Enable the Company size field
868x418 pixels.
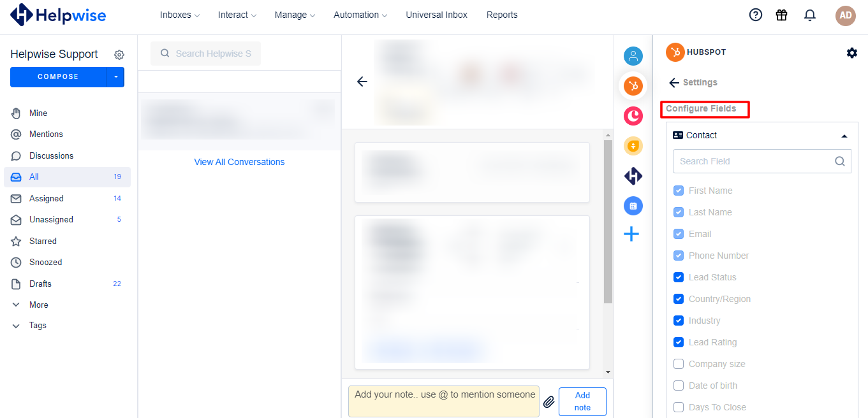(678, 364)
